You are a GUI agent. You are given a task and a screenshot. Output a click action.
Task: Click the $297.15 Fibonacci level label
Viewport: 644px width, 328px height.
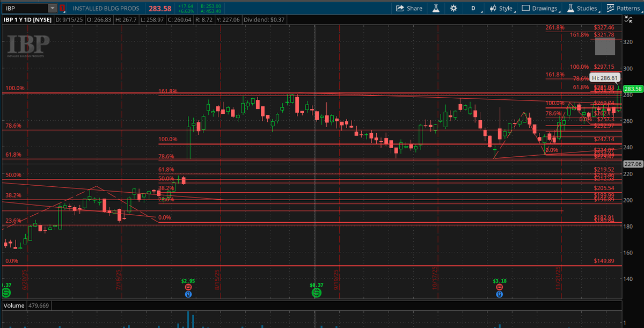[604, 67]
